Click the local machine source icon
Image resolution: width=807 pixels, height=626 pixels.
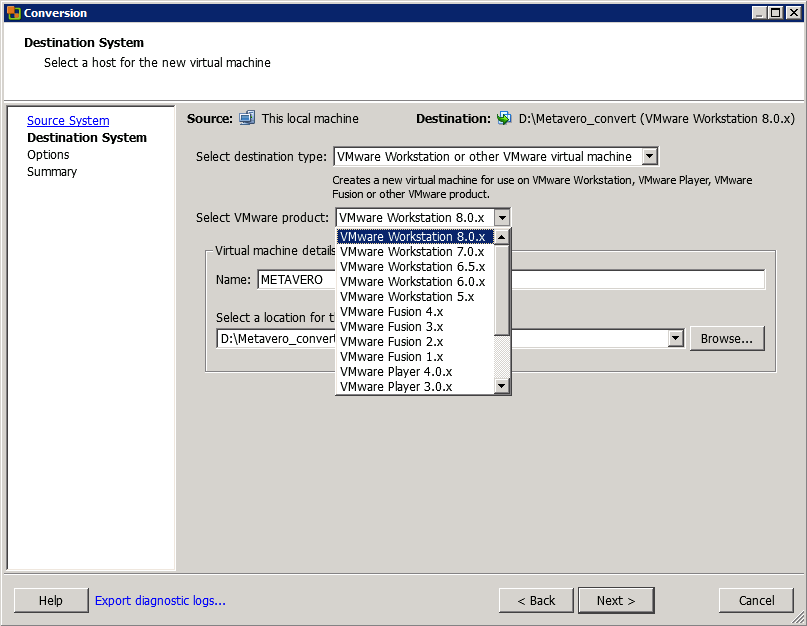tap(247, 118)
